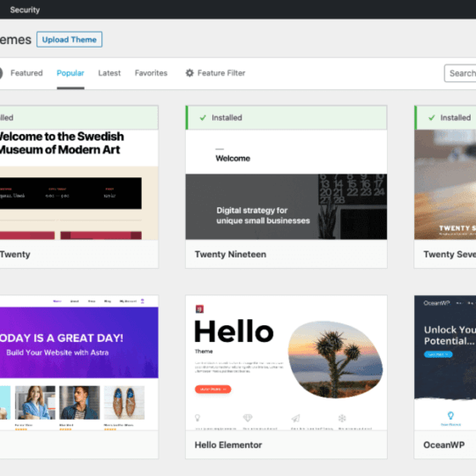476x476 pixels.
Task: Focus the Search themes field
Action: click(x=460, y=73)
